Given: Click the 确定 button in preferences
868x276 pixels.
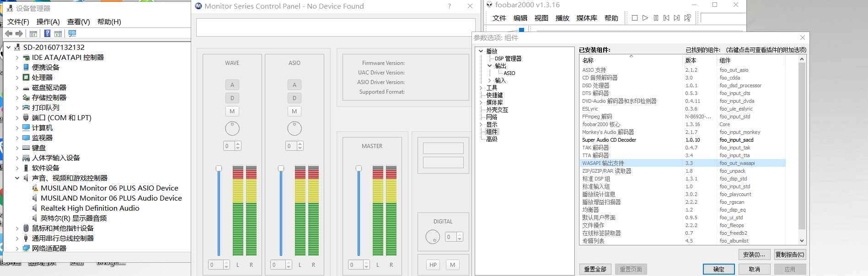Looking at the screenshot, I should click(x=719, y=269).
